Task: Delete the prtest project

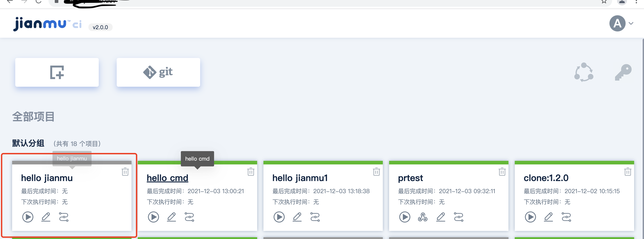Action: point(502,172)
